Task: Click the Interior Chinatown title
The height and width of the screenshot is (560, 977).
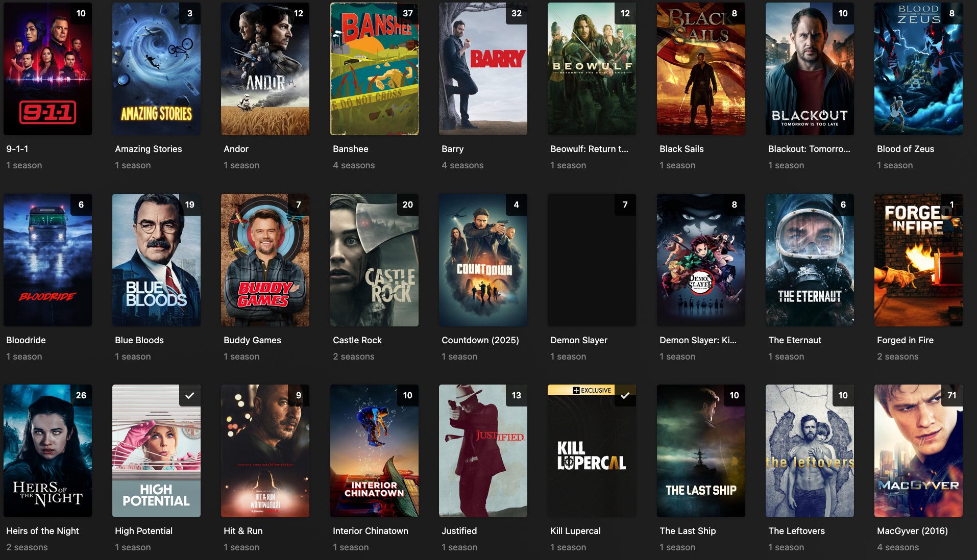Action: [370, 531]
